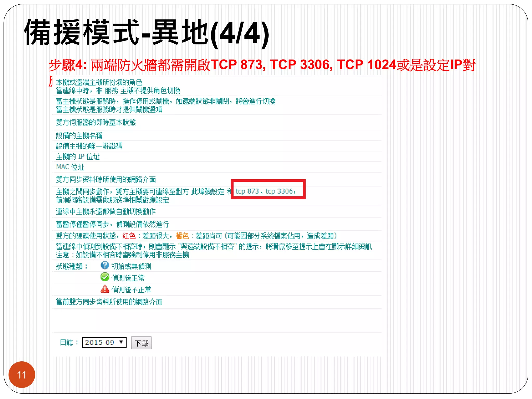The image size is (532, 399).
Task: Click the text '初始或無偵測'
Action: point(131,266)
